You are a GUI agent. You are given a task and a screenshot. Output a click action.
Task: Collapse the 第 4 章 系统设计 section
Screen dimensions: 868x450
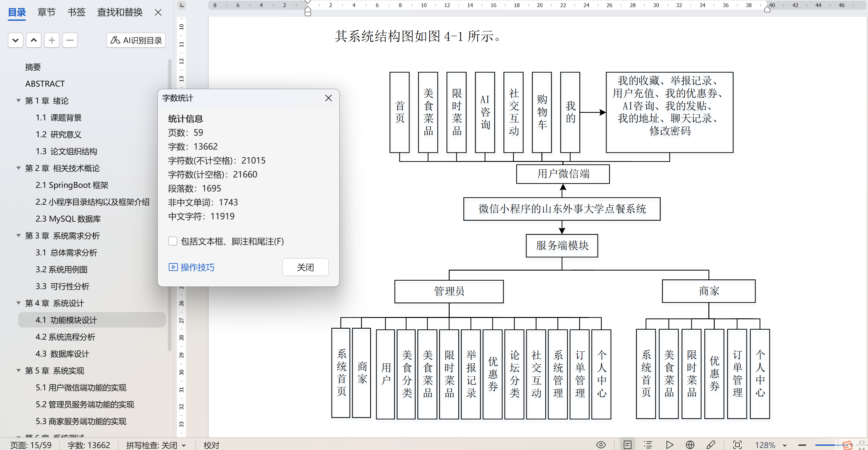tap(18, 303)
